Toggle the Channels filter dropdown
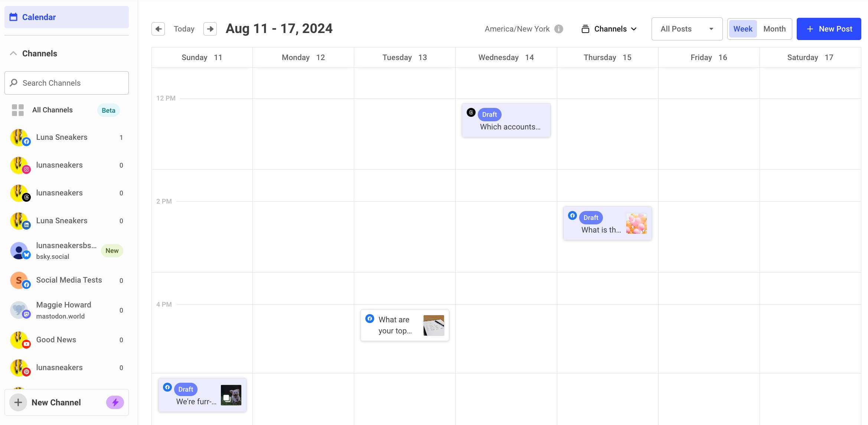The height and width of the screenshot is (425, 868). coord(610,29)
